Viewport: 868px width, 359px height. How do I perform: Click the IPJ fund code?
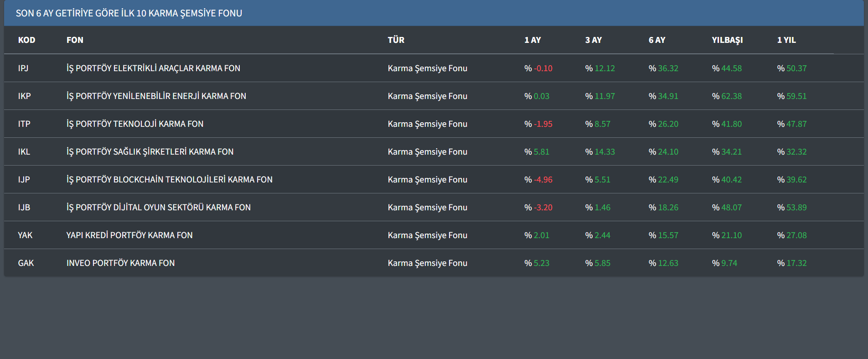pos(23,68)
